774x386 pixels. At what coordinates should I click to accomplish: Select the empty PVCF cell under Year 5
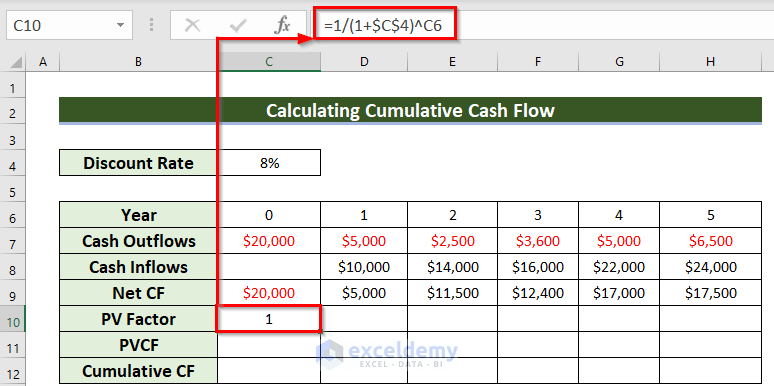(710, 345)
